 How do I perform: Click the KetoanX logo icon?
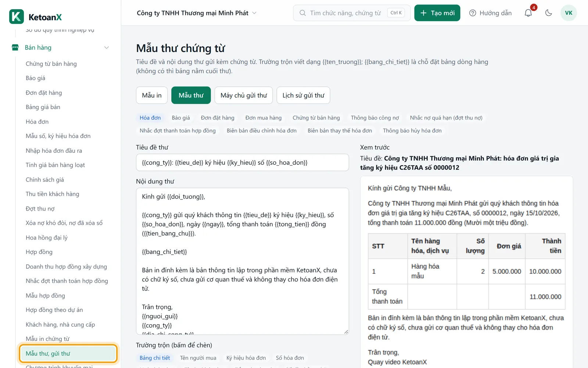[x=17, y=17]
